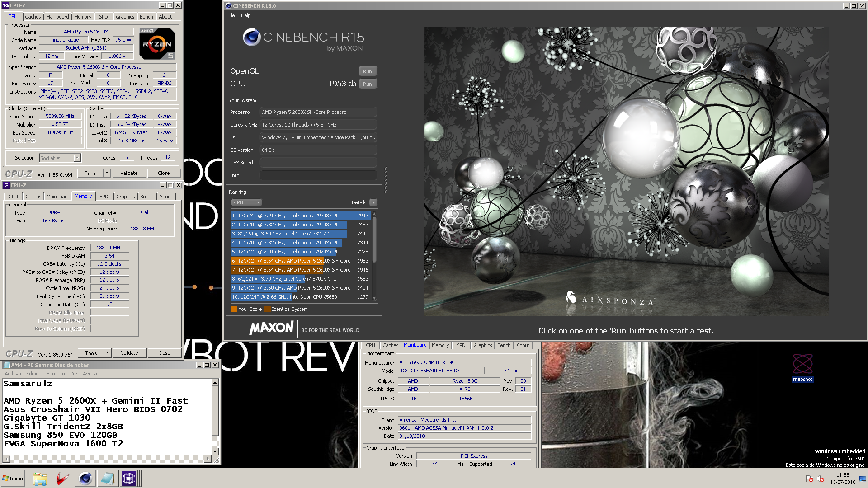Open the Notepad taskbar icon
Image resolution: width=868 pixels, height=488 pixels.
[107, 479]
